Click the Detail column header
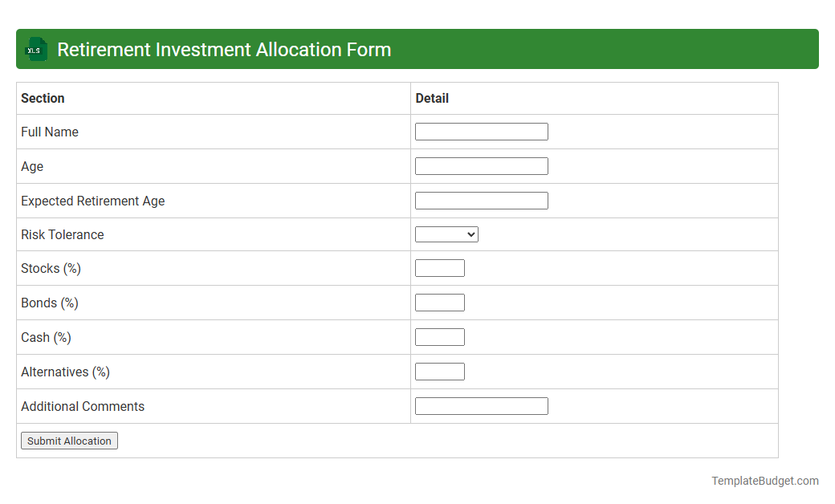 coord(432,98)
